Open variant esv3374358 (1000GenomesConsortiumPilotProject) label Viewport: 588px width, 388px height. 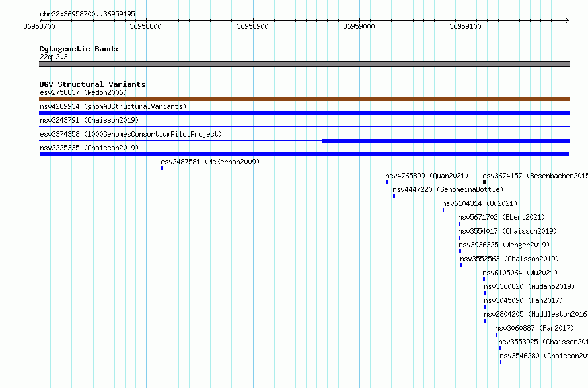[x=131, y=134]
